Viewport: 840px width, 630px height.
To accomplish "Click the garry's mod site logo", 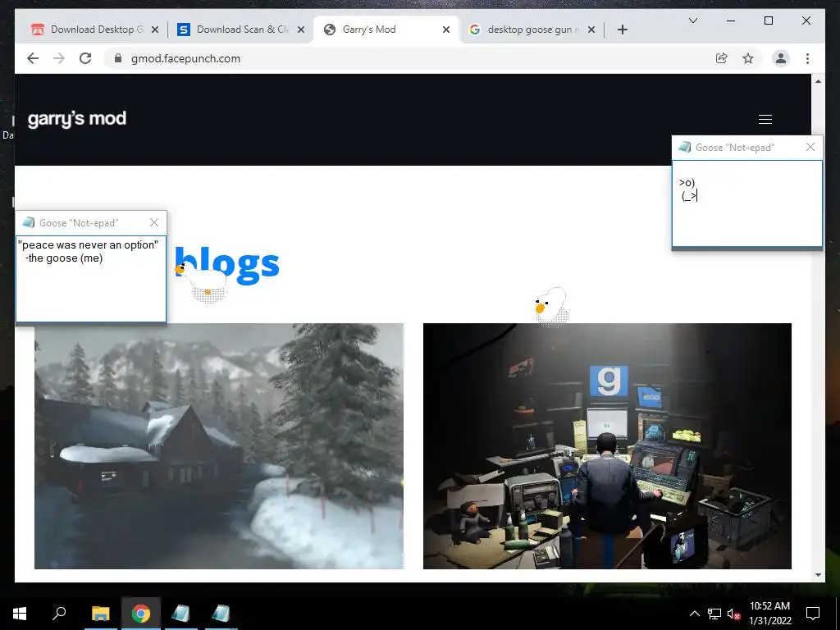I will click(77, 118).
